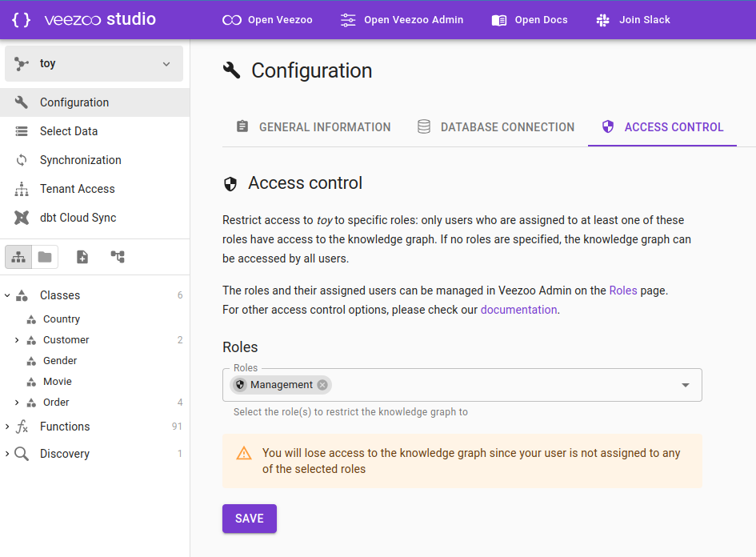Viewport: 756px width, 557px height.
Task: Follow the Roles page link
Action: click(x=623, y=291)
